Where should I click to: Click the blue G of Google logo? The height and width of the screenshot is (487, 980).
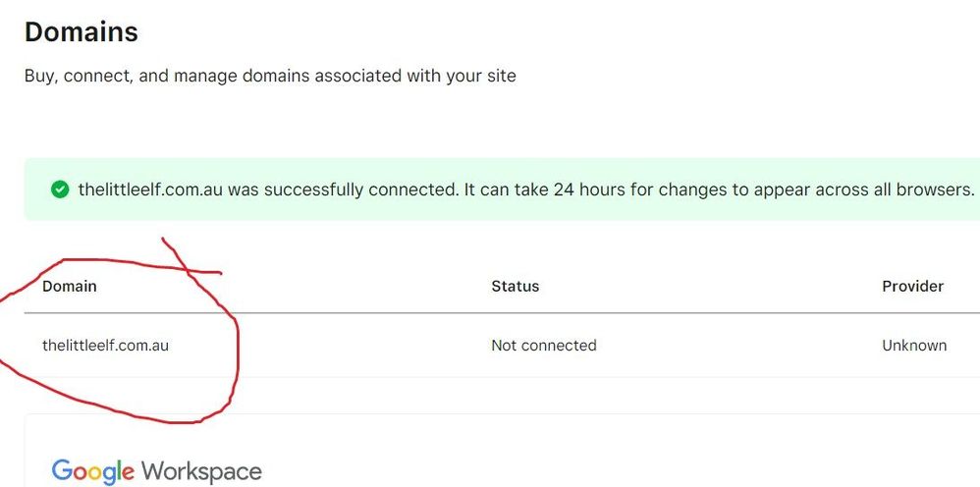(x=61, y=471)
